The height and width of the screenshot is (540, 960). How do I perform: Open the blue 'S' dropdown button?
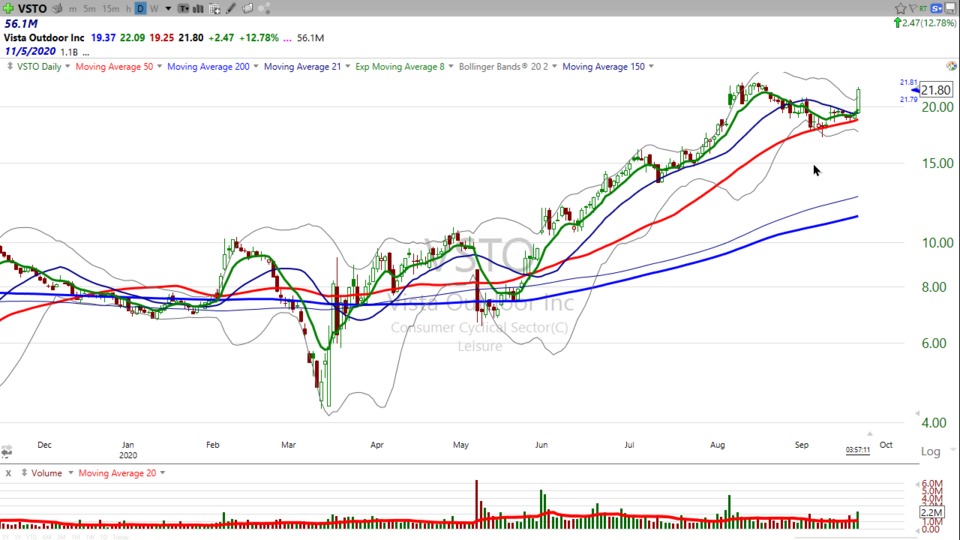(x=937, y=8)
